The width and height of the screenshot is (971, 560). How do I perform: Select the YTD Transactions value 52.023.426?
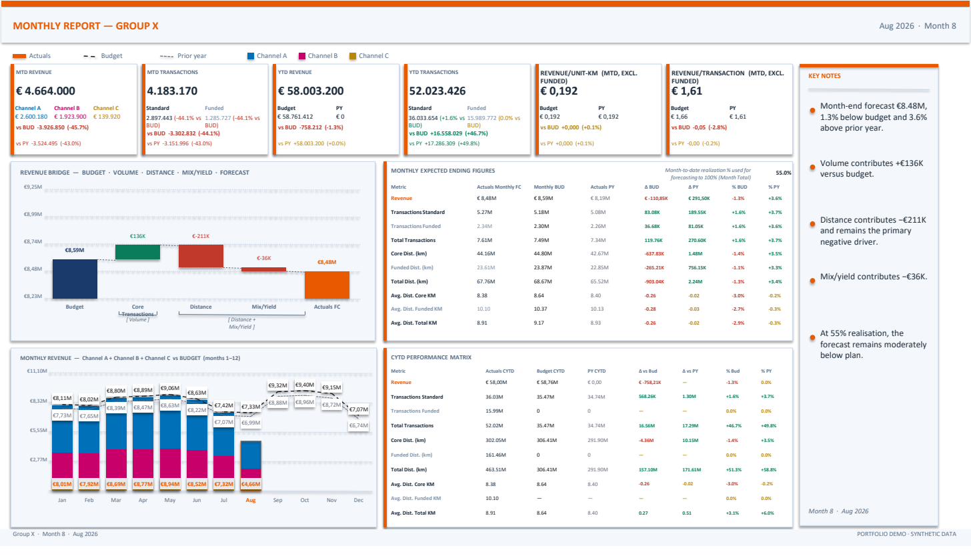(437, 91)
